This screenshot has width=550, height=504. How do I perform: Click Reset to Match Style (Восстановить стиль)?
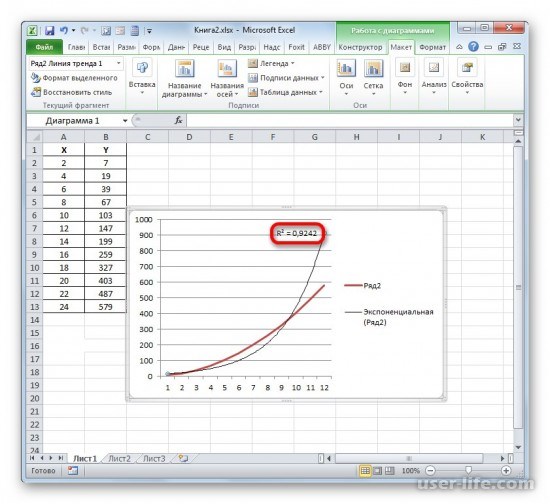(72, 92)
